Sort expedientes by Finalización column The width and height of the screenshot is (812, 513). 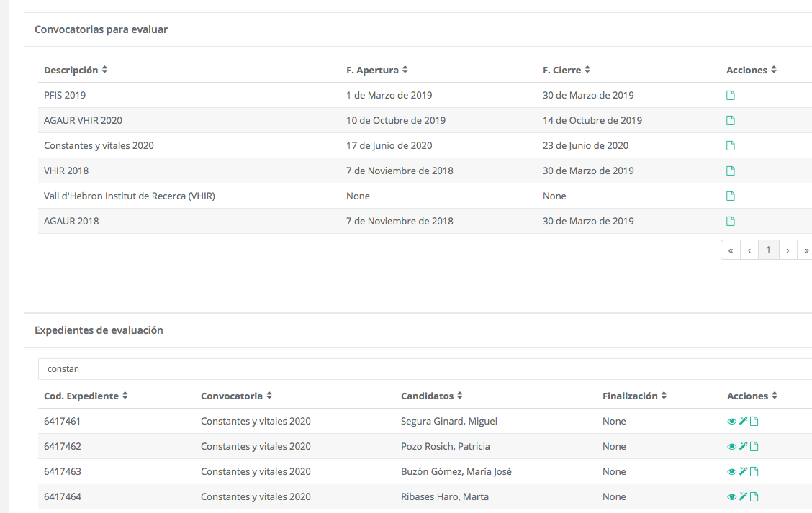[634, 396]
